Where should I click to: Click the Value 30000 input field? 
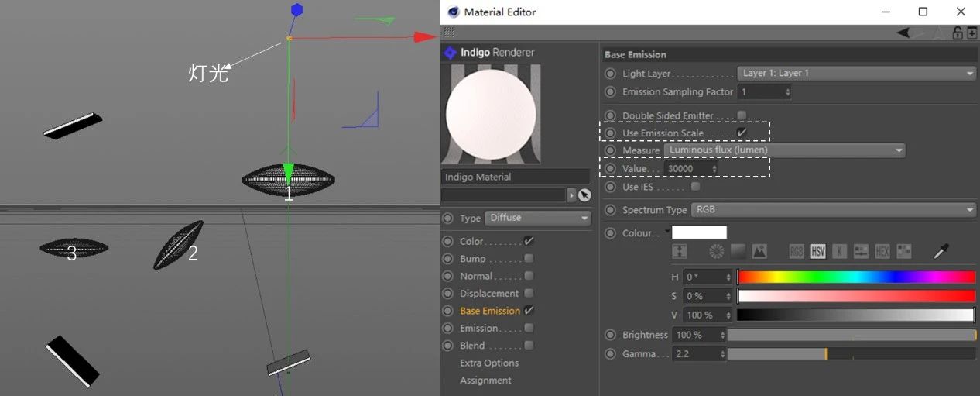(x=687, y=168)
